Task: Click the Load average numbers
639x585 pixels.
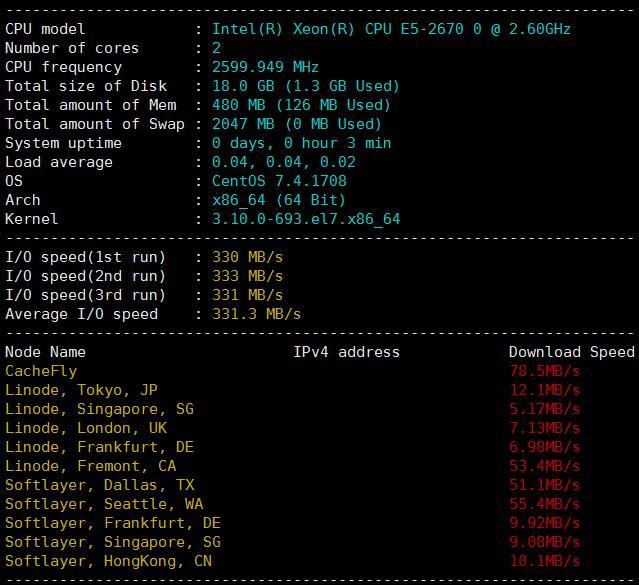Action: point(284,162)
